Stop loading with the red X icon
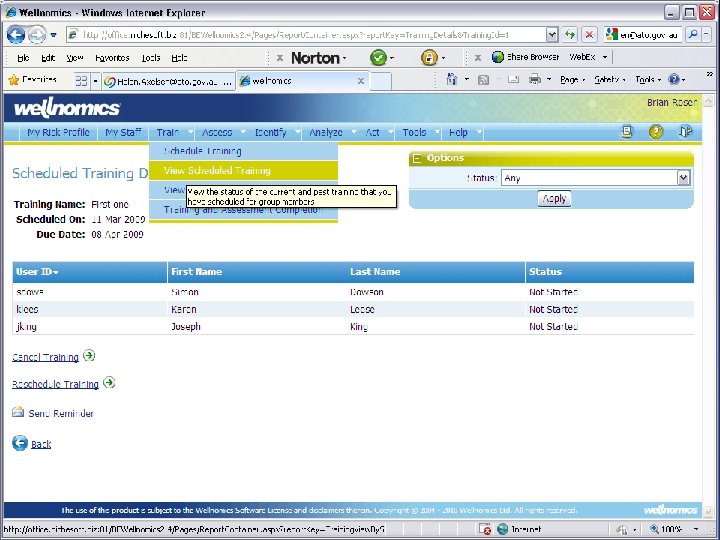 589,34
